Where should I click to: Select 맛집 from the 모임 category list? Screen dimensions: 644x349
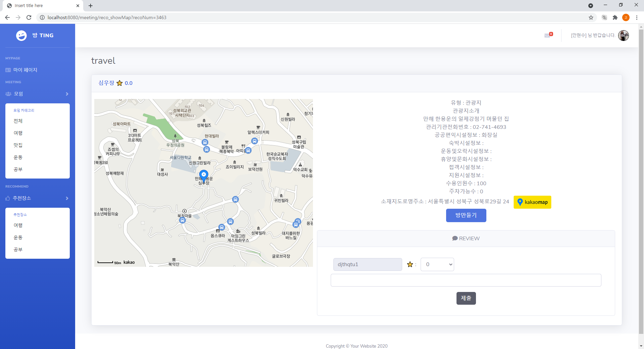(18, 145)
